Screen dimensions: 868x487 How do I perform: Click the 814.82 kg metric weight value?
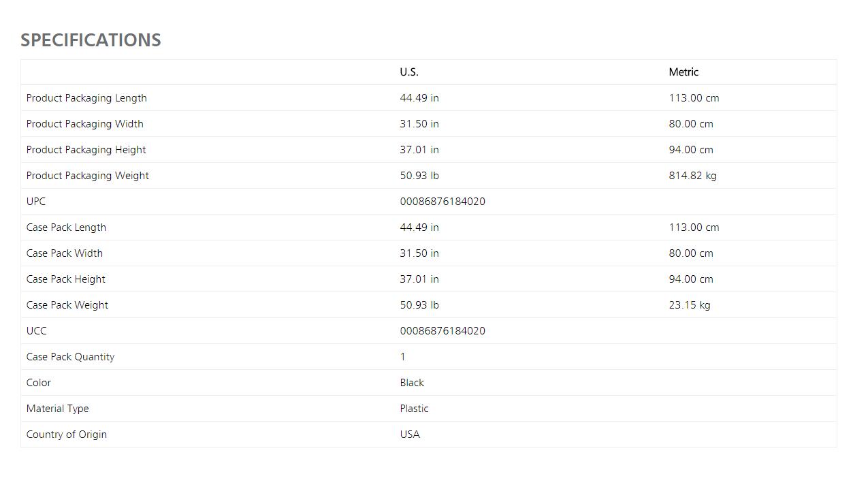coord(692,176)
